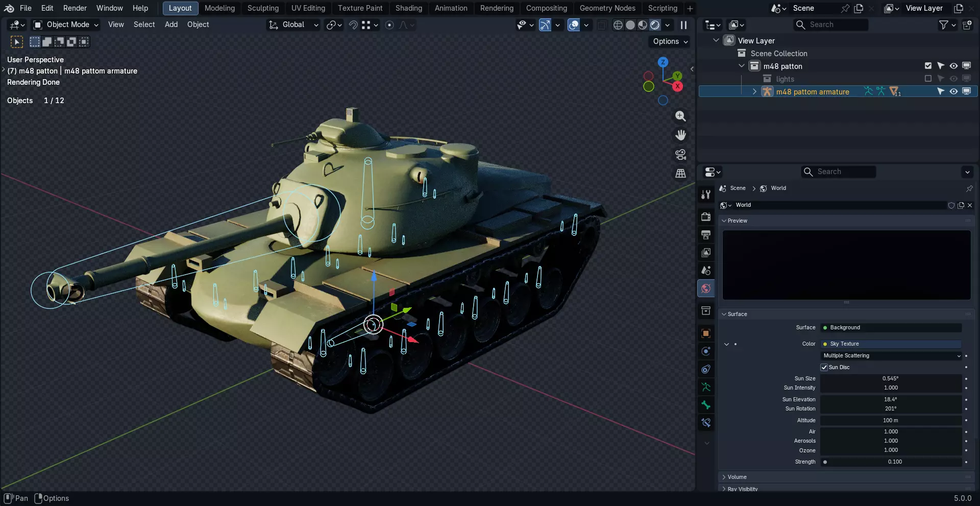
Task: Open the File menu
Action: pos(26,8)
